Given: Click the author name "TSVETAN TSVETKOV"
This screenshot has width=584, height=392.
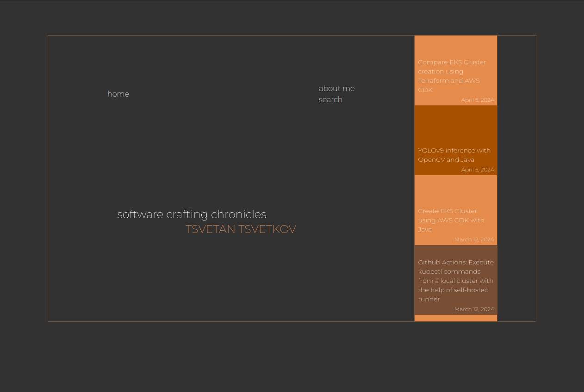Looking at the screenshot, I should click(x=241, y=229).
